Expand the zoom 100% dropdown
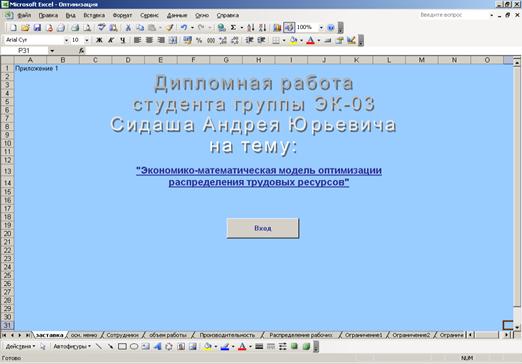Screen dimensions: 522x364 pyautogui.click(x=321, y=27)
